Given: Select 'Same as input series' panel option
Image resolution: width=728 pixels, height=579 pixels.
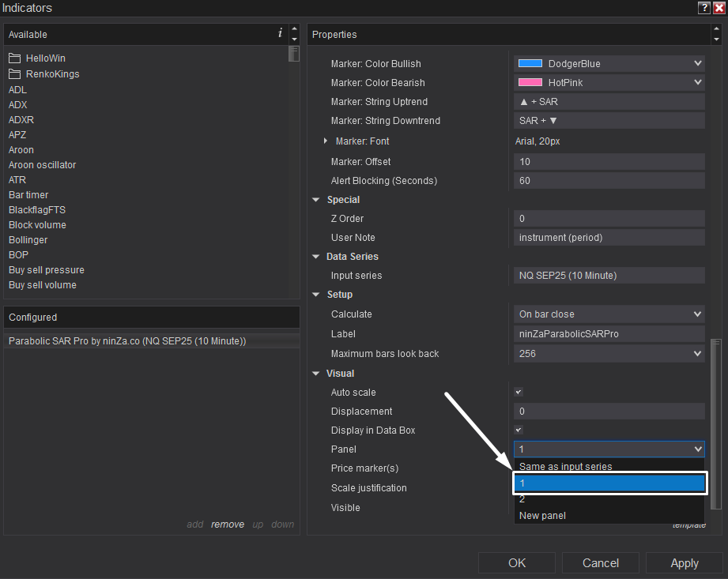Looking at the screenshot, I should pyautogui.click(x=609, y=466).
